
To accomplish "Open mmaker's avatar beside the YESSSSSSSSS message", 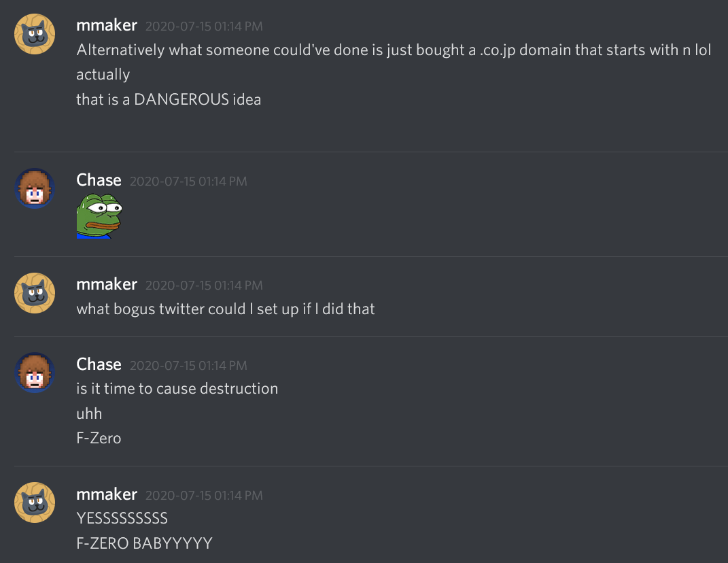I will 35,502.
